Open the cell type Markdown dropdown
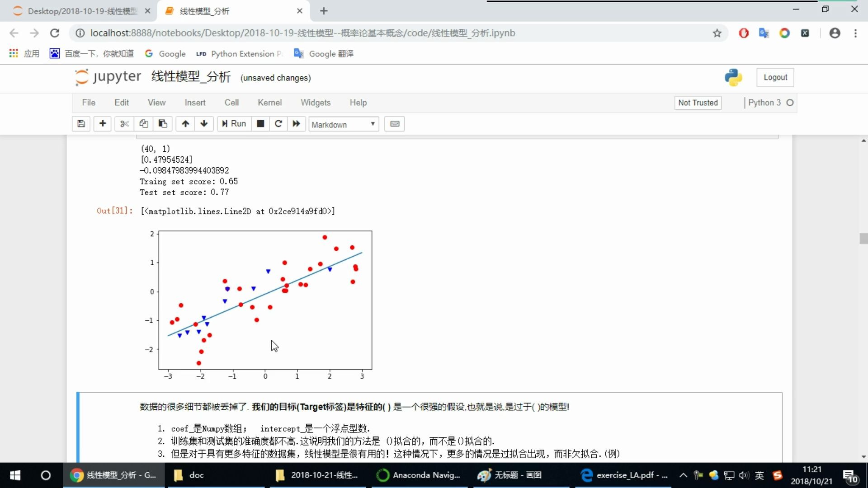This screenshot has width=868, height=488. tap(343, 124)
